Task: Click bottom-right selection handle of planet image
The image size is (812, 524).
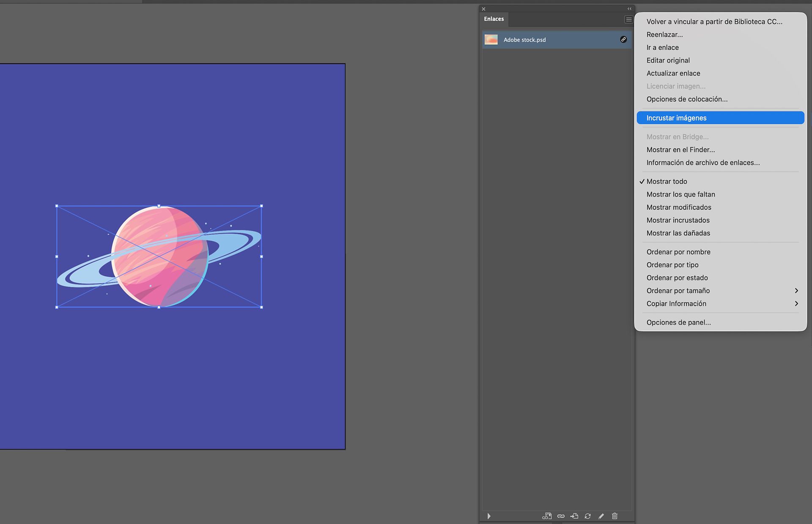Action: click(x=261, y=307)
